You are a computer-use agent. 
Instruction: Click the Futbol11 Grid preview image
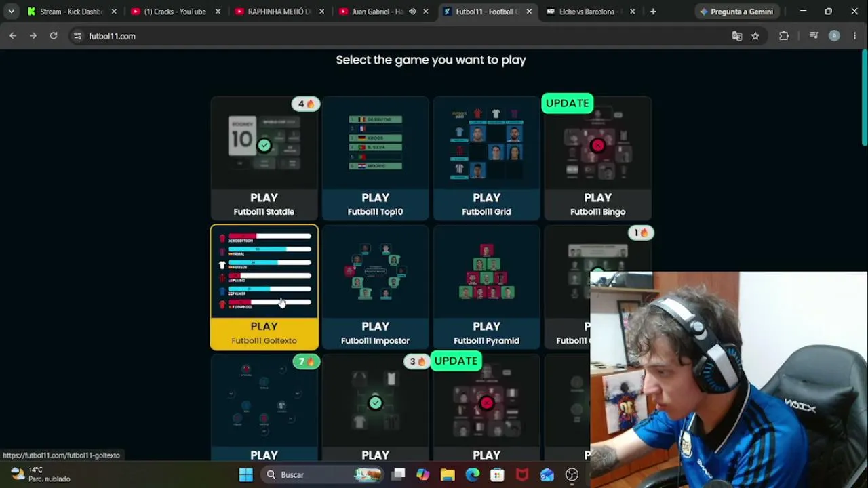(x=486, y=143)
